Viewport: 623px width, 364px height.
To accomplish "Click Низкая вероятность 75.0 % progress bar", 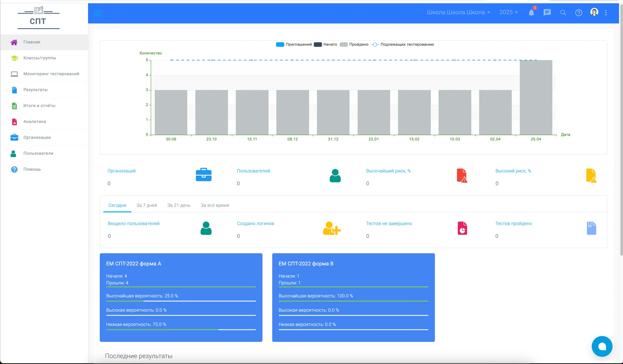I will coord(181,330).
